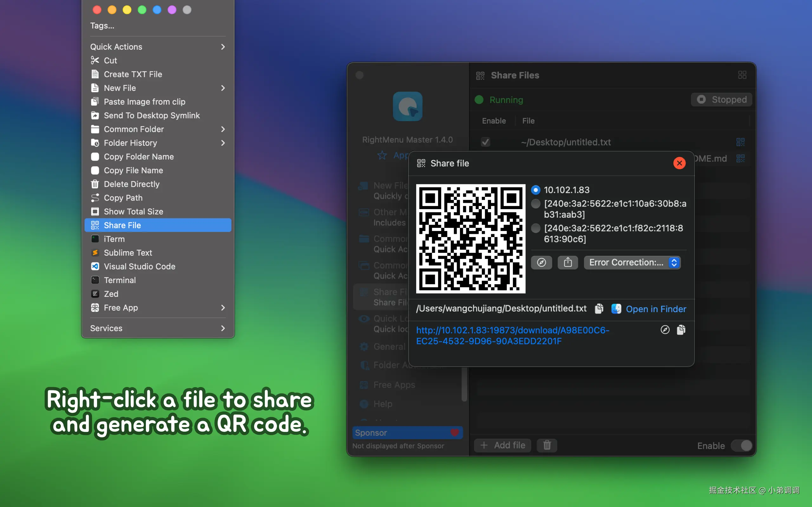
Task: Show the QR code for ~/Desktop/untitled.txt row
Action: (740, 142)
